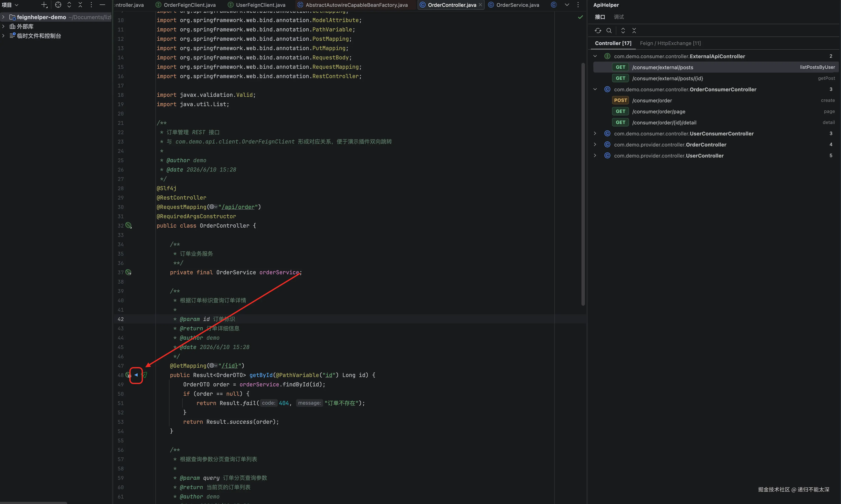
Task: Click the getById method name on line 48
Action: point(261,375)
